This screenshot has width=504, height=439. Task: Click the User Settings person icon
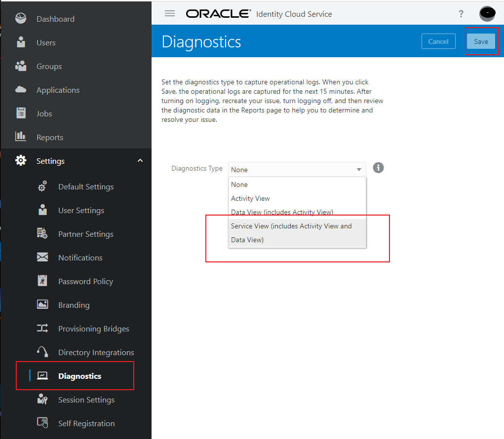pyautogui.click(x=42, y=210)
